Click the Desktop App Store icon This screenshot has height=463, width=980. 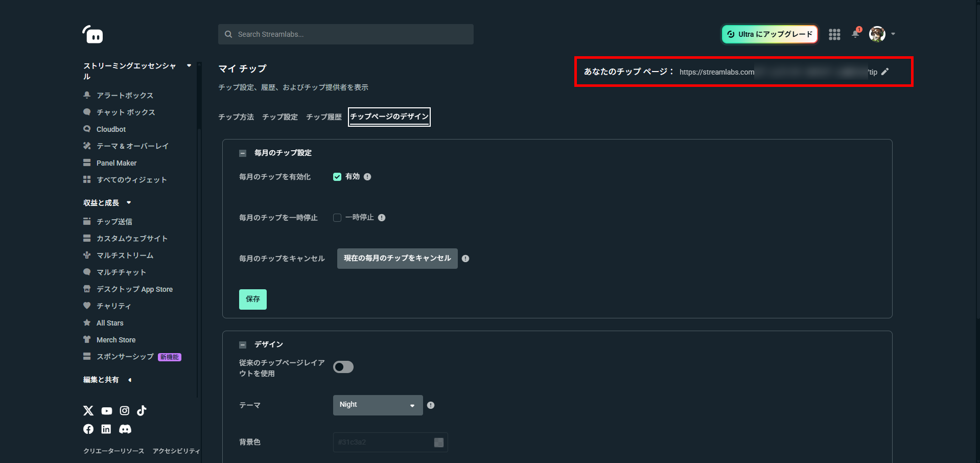(x=87, y=289)
